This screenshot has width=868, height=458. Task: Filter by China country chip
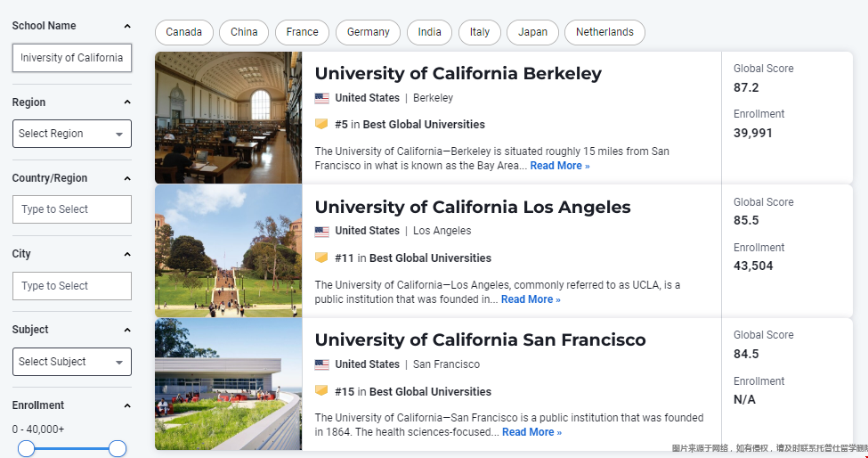(244, 32)
